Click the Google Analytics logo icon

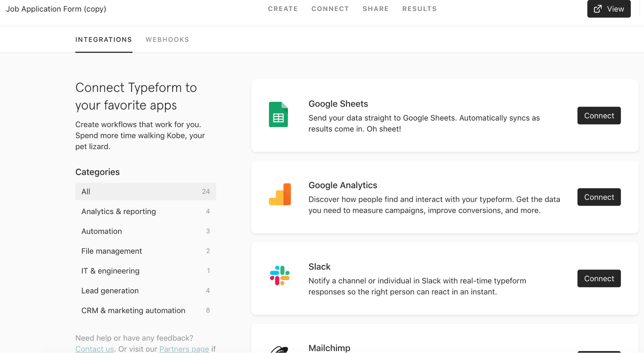click(280, 194)
